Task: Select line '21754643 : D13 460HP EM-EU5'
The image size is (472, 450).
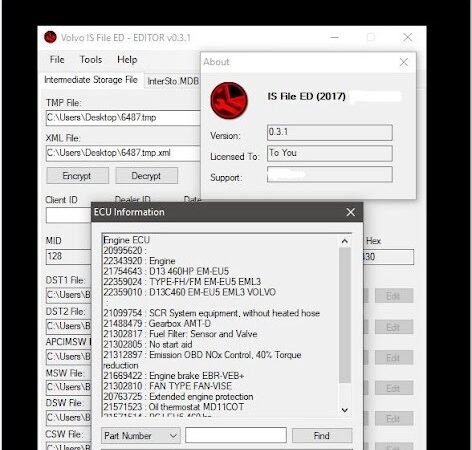Action: pos(166,271)
